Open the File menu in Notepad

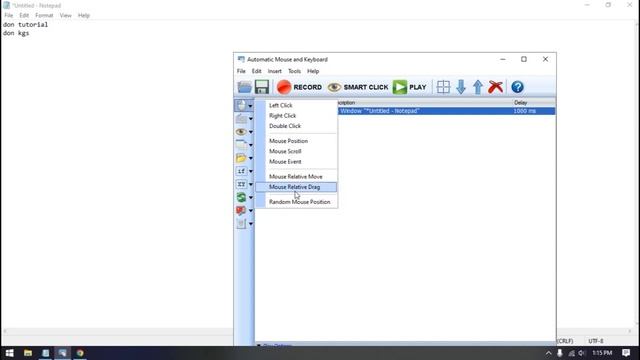pos(9,16)
